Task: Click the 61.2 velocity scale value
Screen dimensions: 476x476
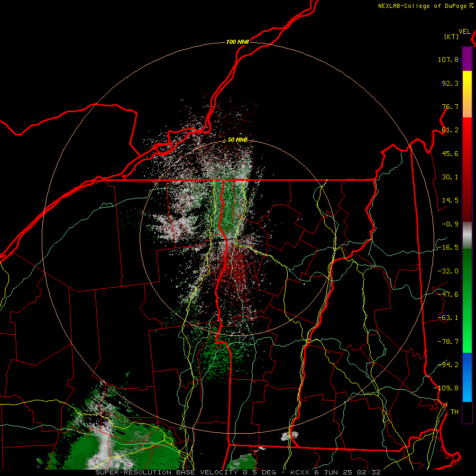Action: (x=450, y=130)
